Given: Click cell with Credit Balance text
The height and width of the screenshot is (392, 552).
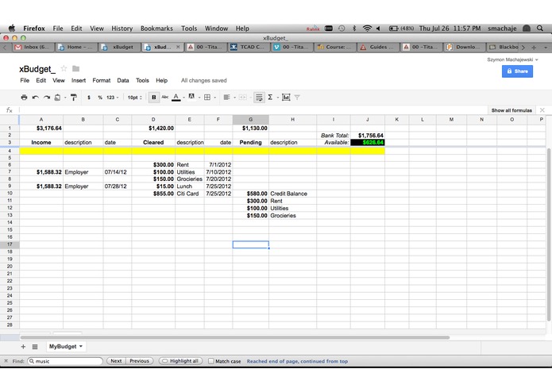Looking at the screenshot, I should (x=292, y=194).
